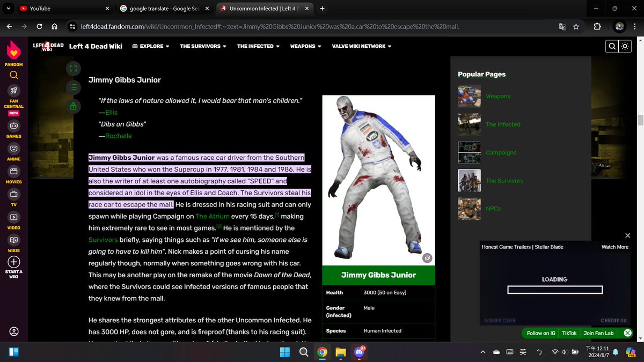Open the wiki search magnifier button
This screenshot has width=644, height=362.
pyautogui.click(x=612, y=46)
